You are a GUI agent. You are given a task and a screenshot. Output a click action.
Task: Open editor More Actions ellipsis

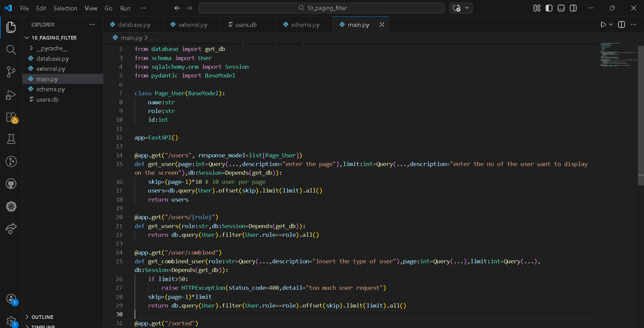633,25
